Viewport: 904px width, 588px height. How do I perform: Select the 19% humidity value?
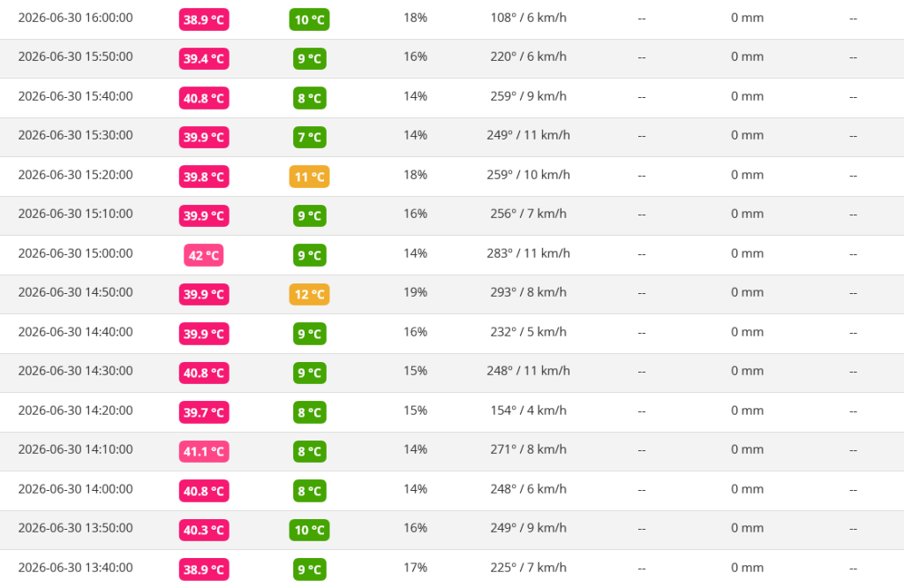[415, 292]
